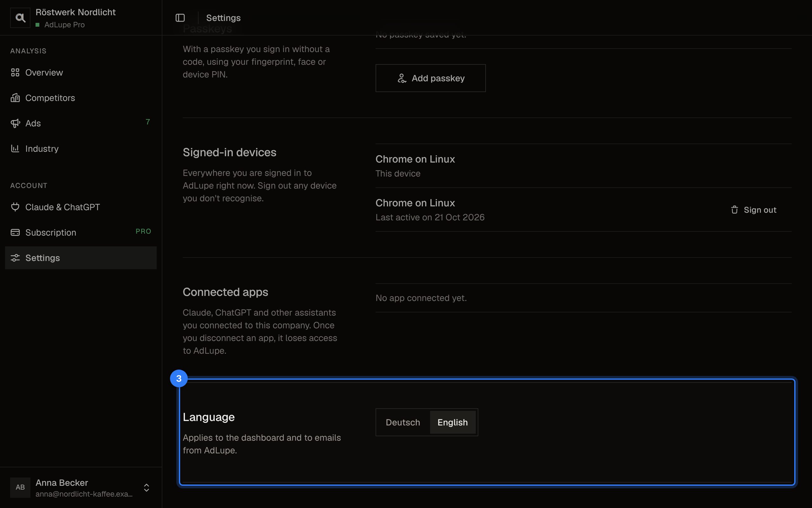Switch language to Deutsch
The width and height of the screenshot is (812, 508).
tap(403, 422)
